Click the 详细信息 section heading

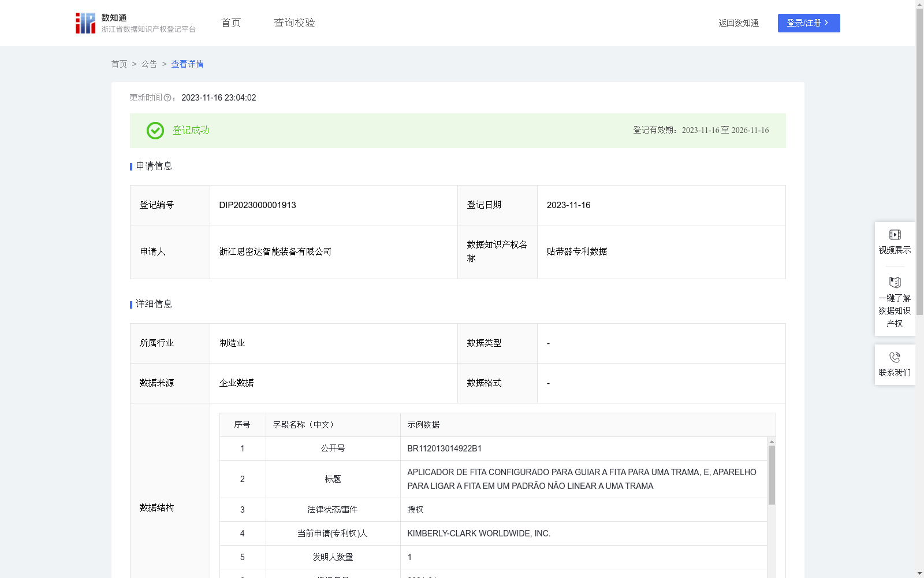(x=154, y=304)
